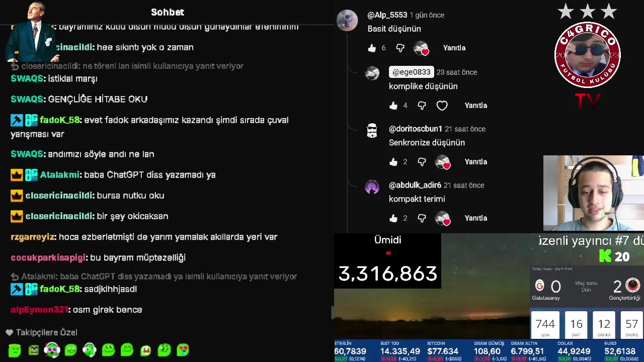Choose the sleepy first green emote
This screenshot has width=644, height=362.
(x=15, y=350)
